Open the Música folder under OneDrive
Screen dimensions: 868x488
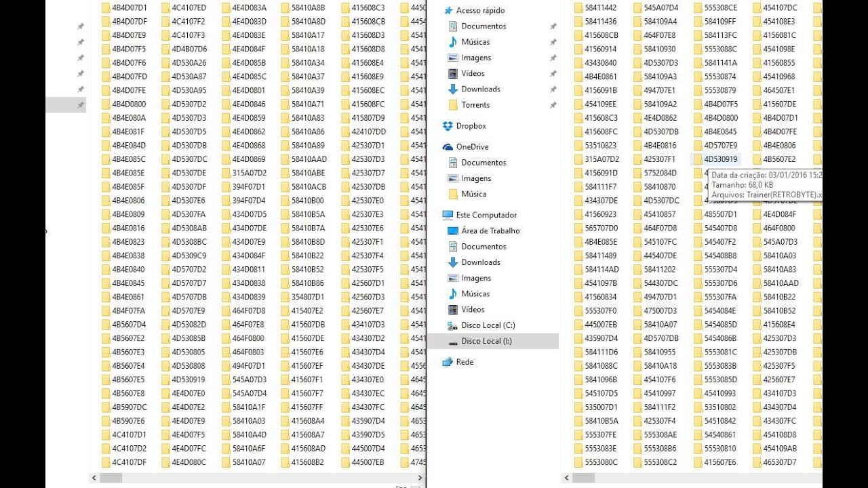coord(473,194)
